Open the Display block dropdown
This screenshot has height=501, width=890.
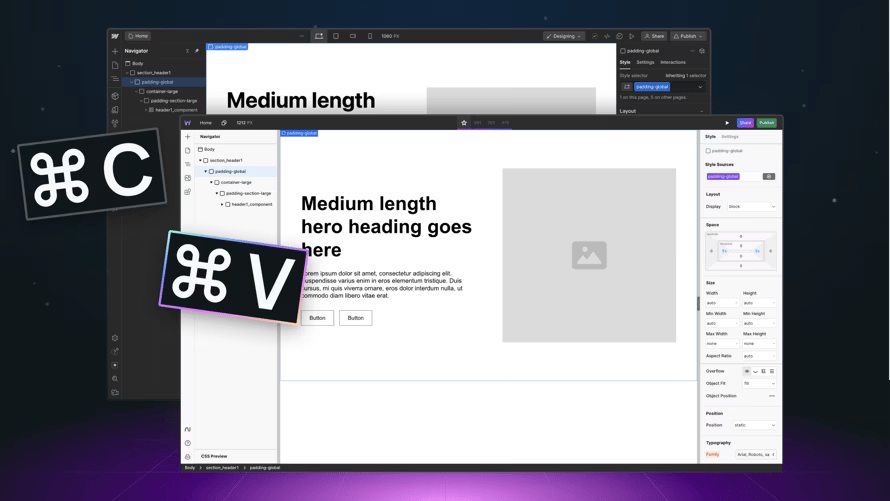point(751,207)
